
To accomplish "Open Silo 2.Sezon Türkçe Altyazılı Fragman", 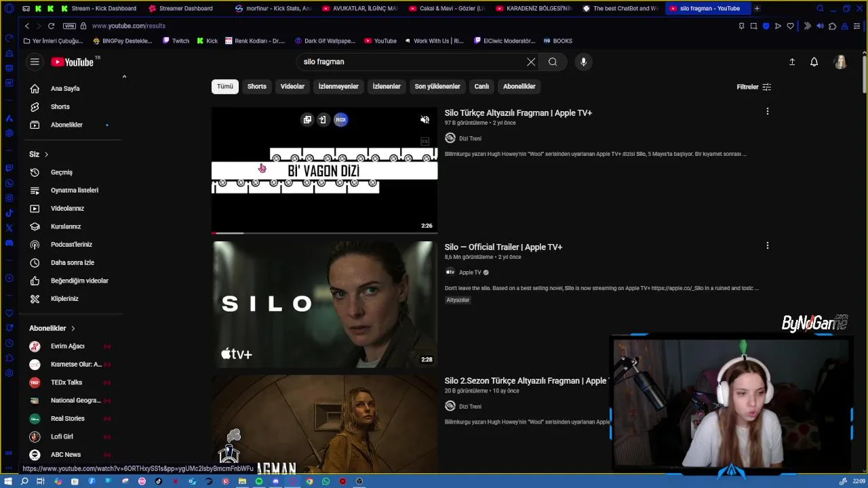I will pyautogui.click(x=526, y=381).
